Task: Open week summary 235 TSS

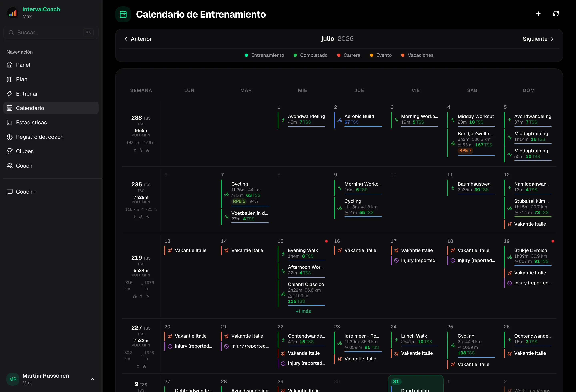Action: pos(141,200)
